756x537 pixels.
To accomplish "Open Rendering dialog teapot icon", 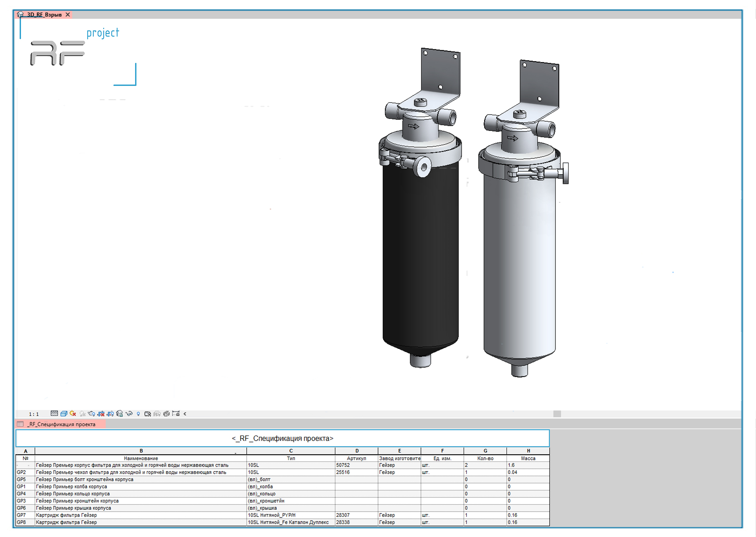I will (92, 414).
